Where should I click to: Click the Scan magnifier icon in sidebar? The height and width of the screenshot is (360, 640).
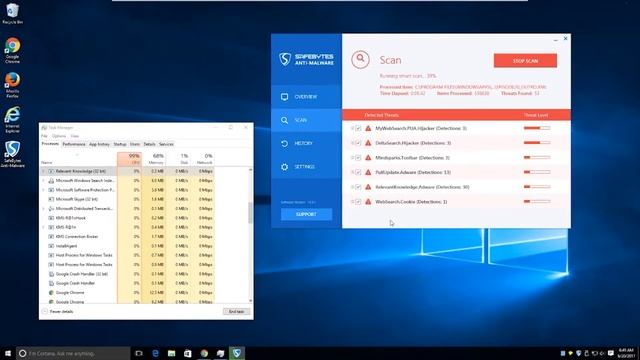[284, 120]
